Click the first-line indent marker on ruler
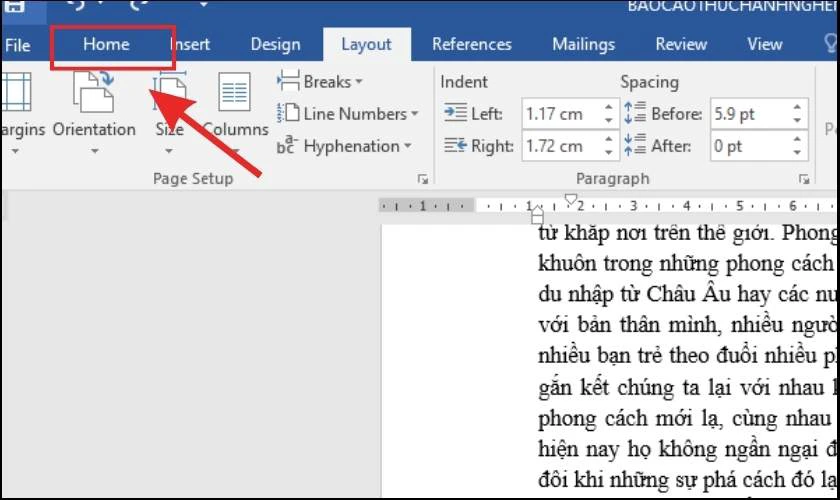The width and height of the screenshot is (840, 500). click(571, 199)
